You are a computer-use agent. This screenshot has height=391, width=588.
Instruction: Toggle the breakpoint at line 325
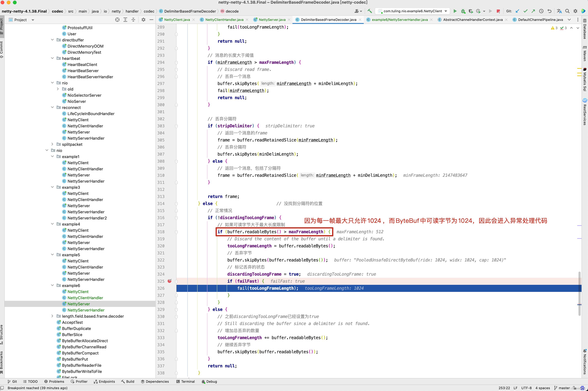pos(169,281)
